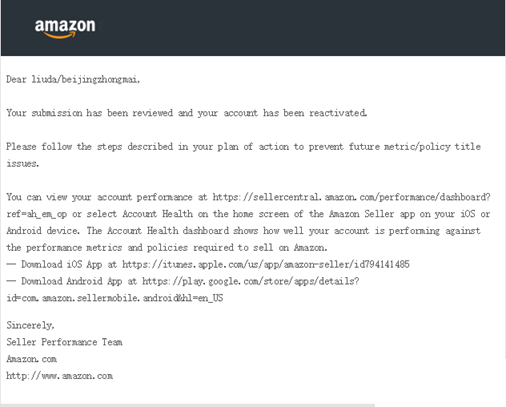Screen dimensions: 506x407
Task: Click the dark header banner area
Action: [x=253, y=28]
